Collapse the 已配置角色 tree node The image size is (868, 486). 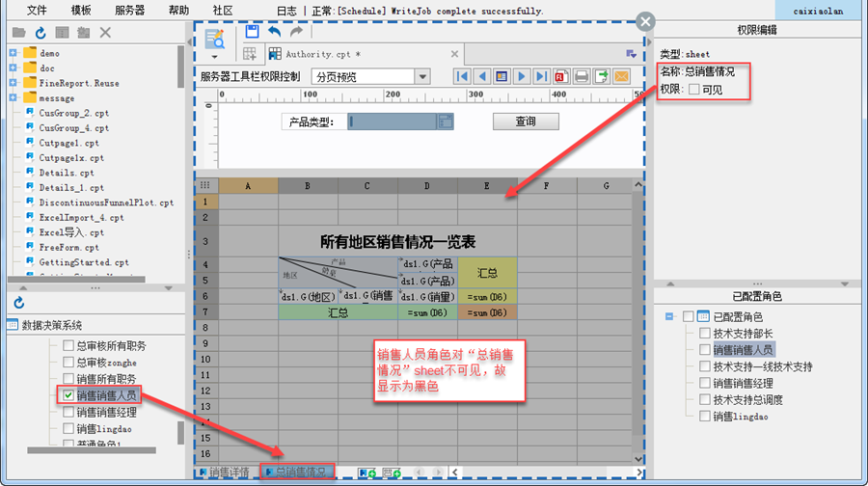(x=669, y=316)
